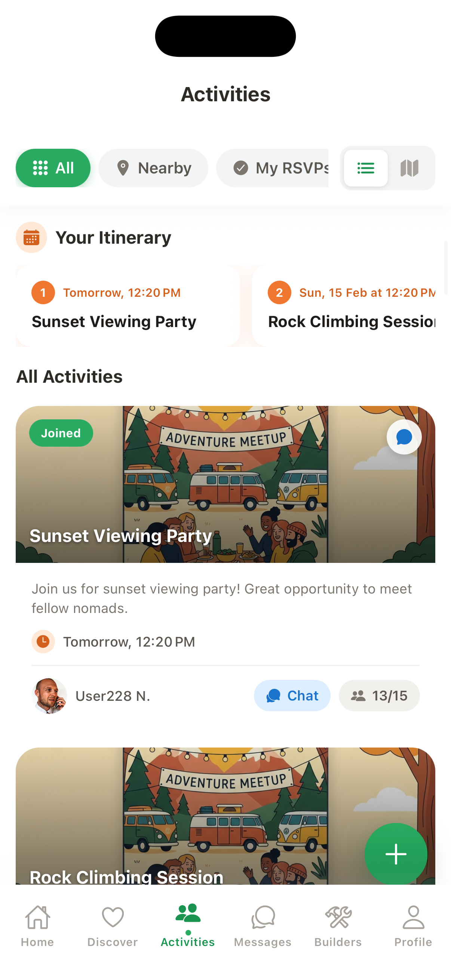Open chat bubble icon on Sunset banner

click(404, 437)
